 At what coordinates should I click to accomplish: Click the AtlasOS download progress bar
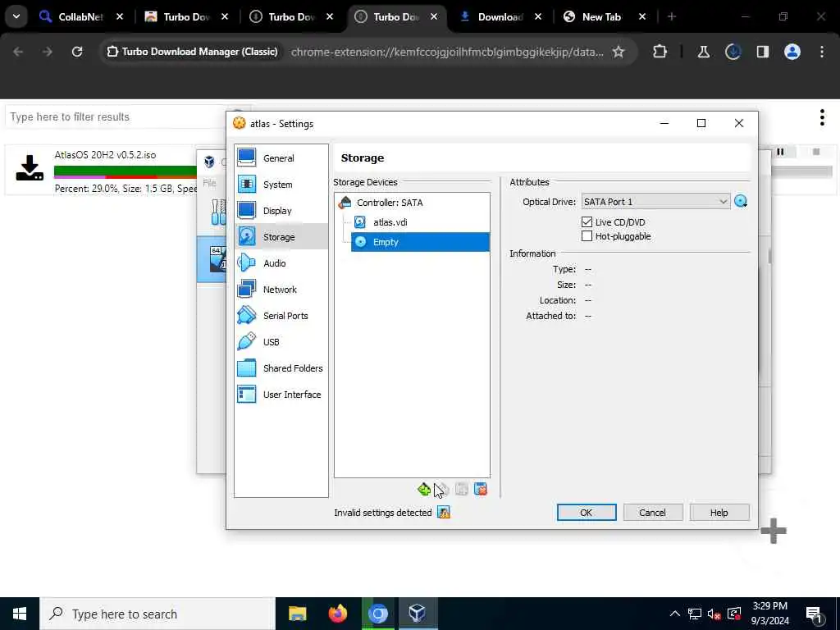(x=126, y=172)
